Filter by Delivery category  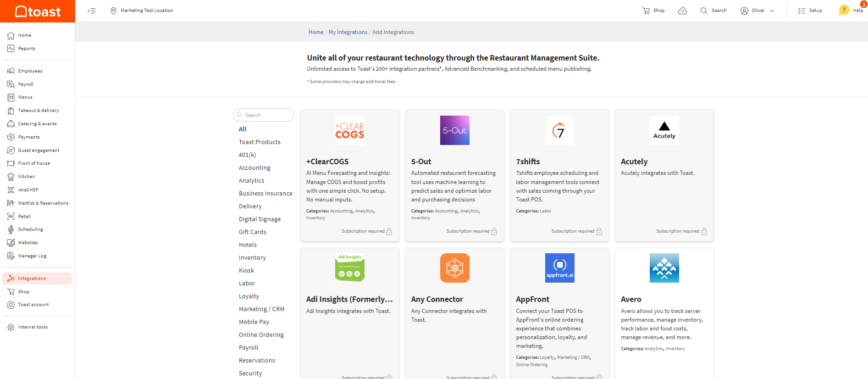[250, 206]
